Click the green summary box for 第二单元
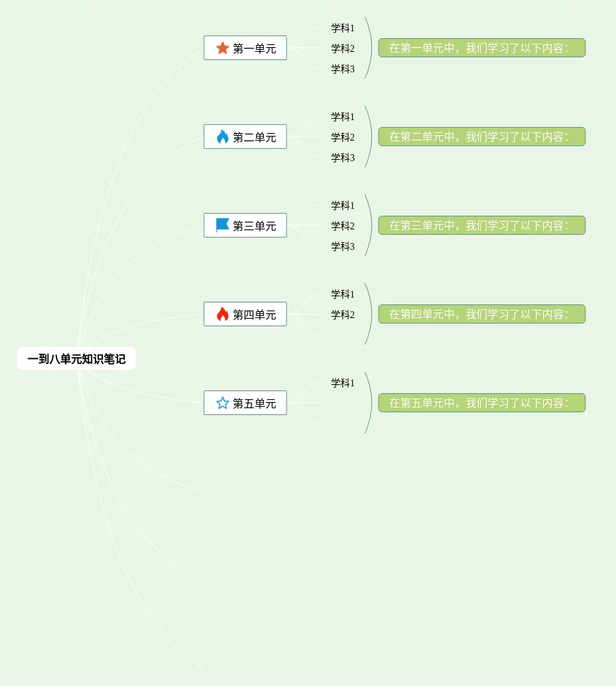 (482, 137)
